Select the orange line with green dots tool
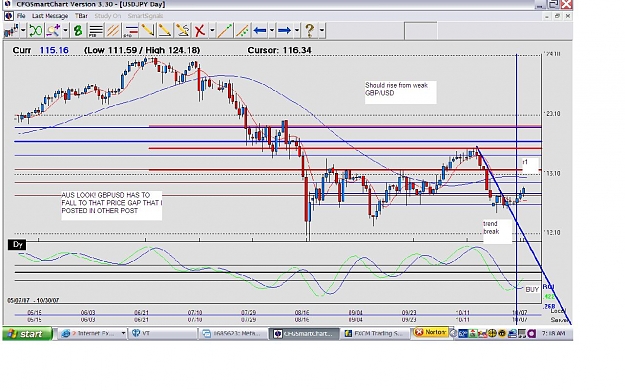 (x=242, y=30)
